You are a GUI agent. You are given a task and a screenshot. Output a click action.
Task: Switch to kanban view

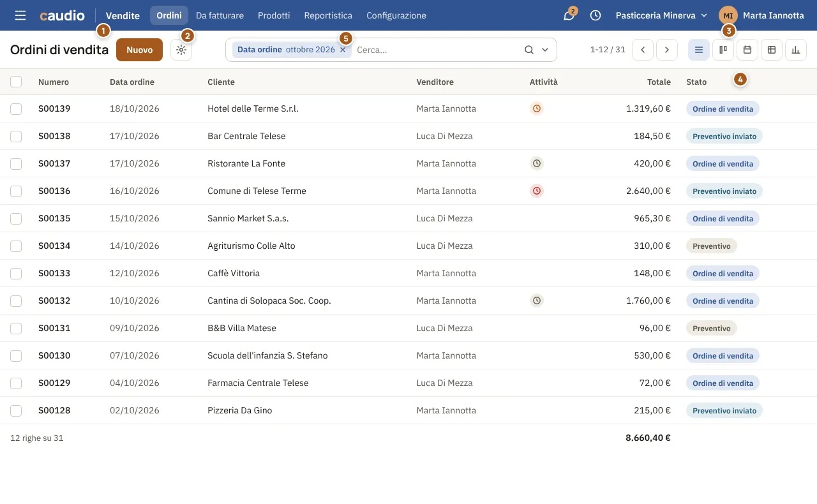tap(723, 50)
